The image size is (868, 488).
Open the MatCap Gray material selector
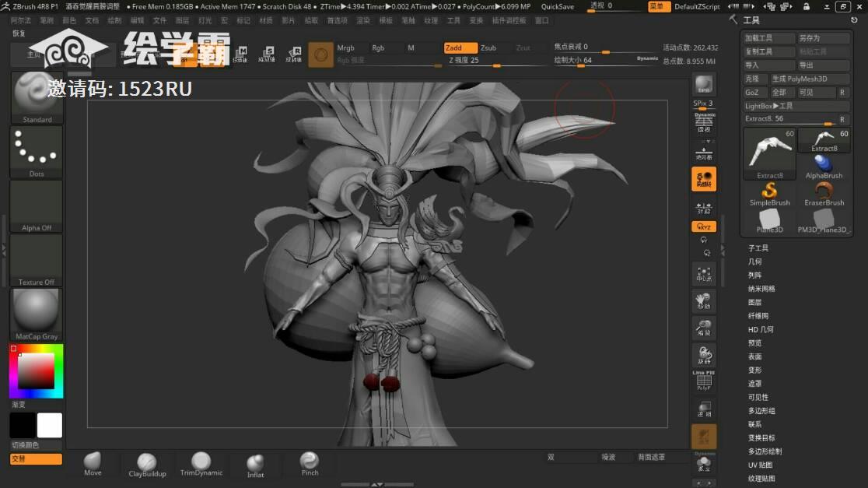37,314
